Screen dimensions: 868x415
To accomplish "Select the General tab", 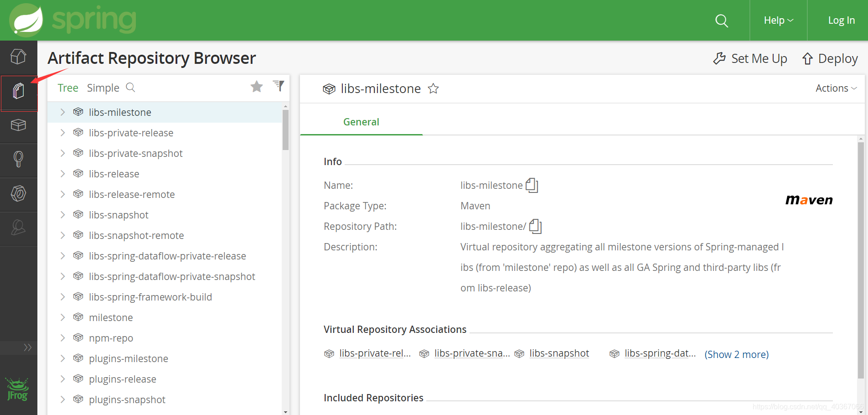I will coord(361,122).
